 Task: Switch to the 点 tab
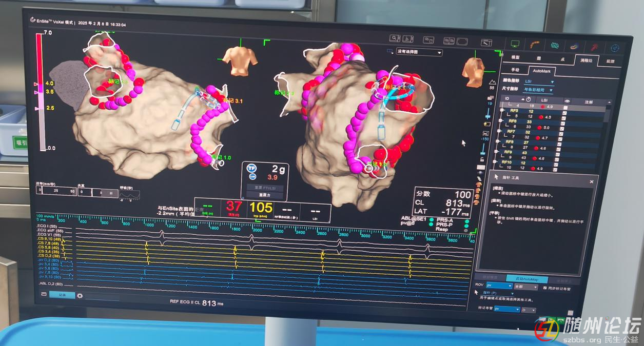click(x=562, y=59)
